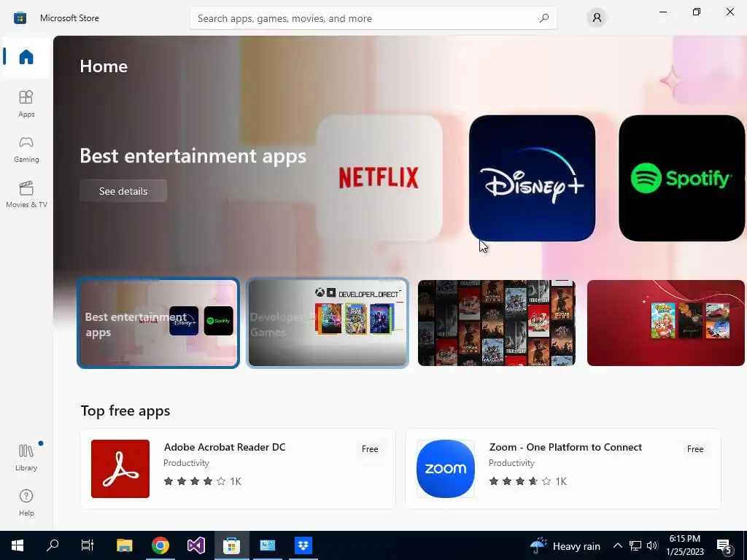Screen dimensions: 747x560
Task: Click the Microsoft Store logo icon
Action: click(x=20, y=18)
